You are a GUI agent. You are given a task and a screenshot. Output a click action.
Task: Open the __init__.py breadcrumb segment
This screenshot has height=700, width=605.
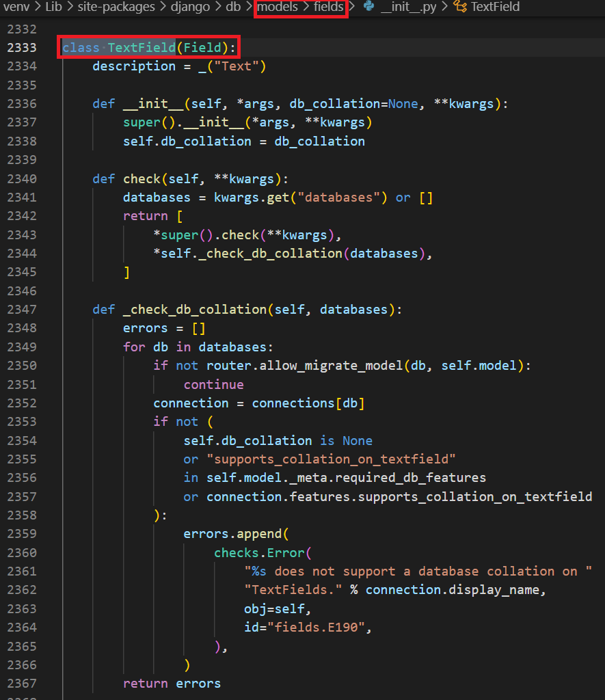click(x=408, y=7)
